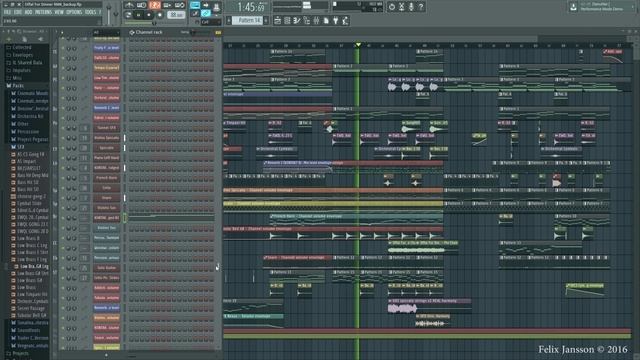Open the FILE menu
The image size is (640, 360).
coord(7,13)
